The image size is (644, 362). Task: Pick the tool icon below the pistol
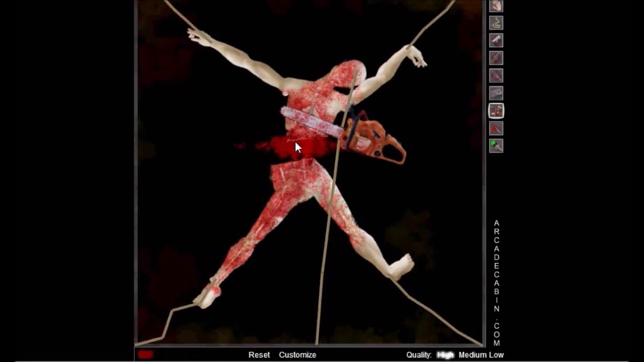point(496,58)
